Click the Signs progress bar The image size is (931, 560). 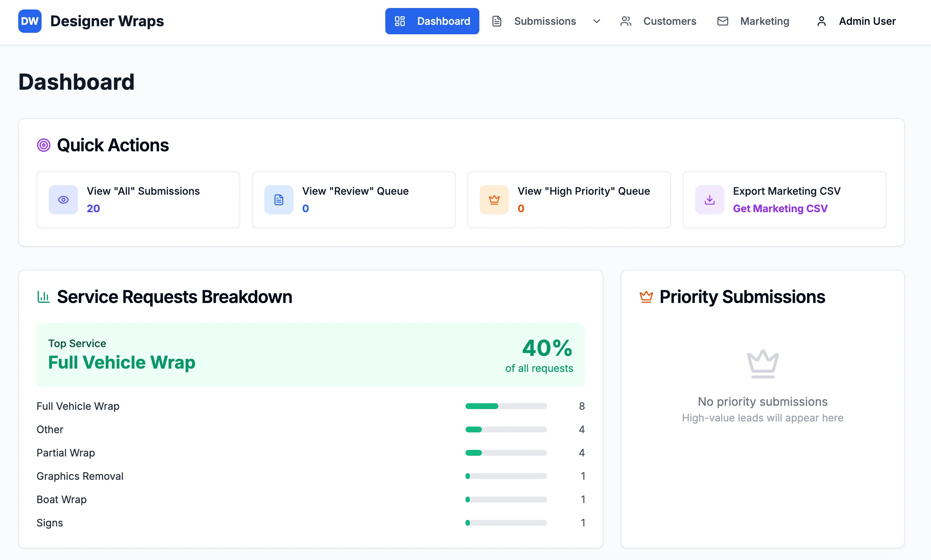coord(506,523)
